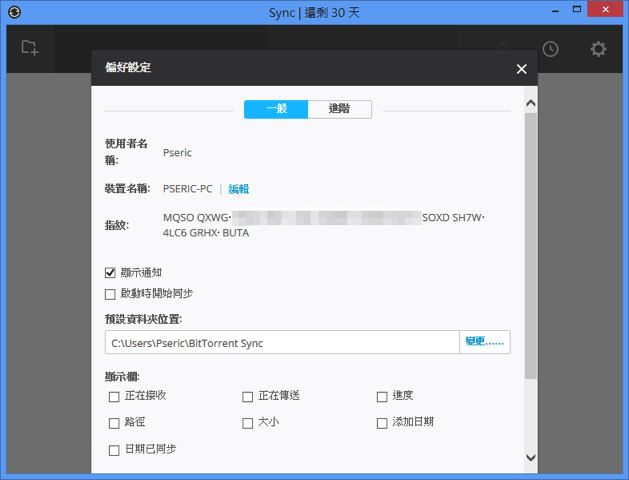Check the 正在傳送 column checkbox

pyautogui.click(x=248, y=397)
